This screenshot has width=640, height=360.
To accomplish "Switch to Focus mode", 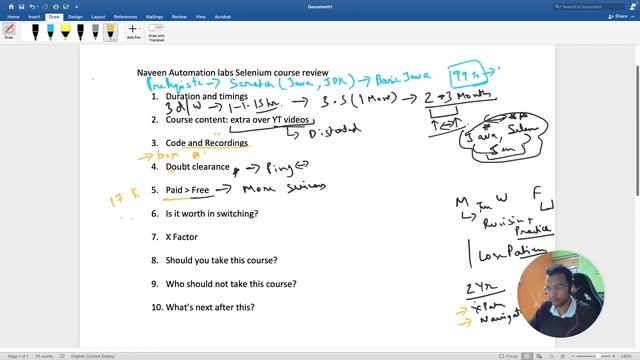I will click(x=508, y=356).
